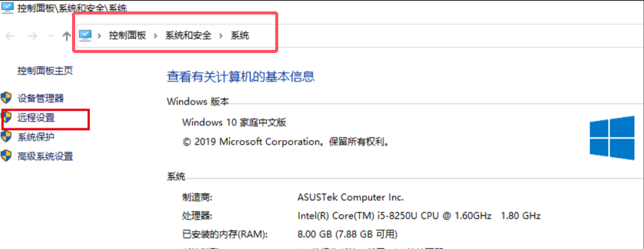Image resolution: width=644 pixels, height=249 pixels.
Task: Click the computer icon in address bar
Action: (86, 35)
